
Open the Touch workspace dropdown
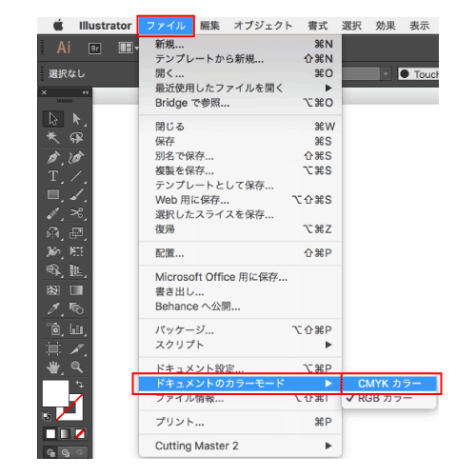418,74
